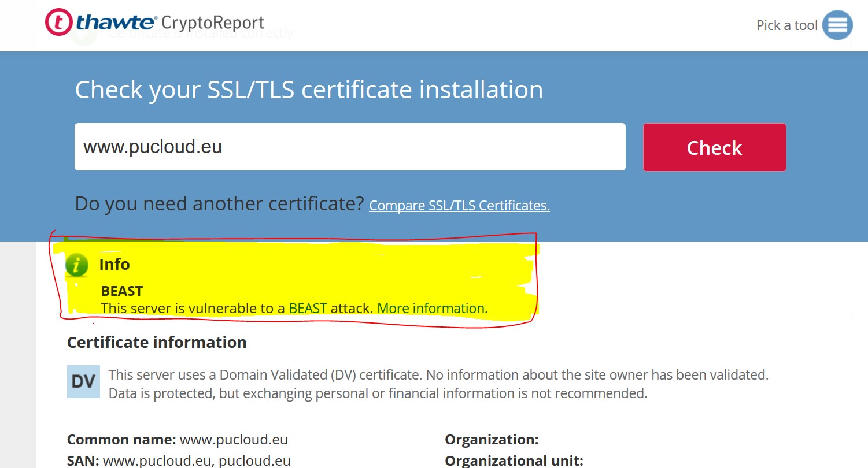Click the thawte CryptoReport logo
This screenshot has height=468, width=868.
154,23
